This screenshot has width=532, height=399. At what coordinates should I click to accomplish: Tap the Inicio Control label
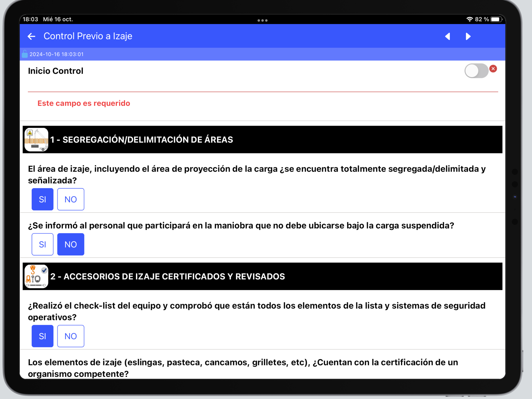55,71
